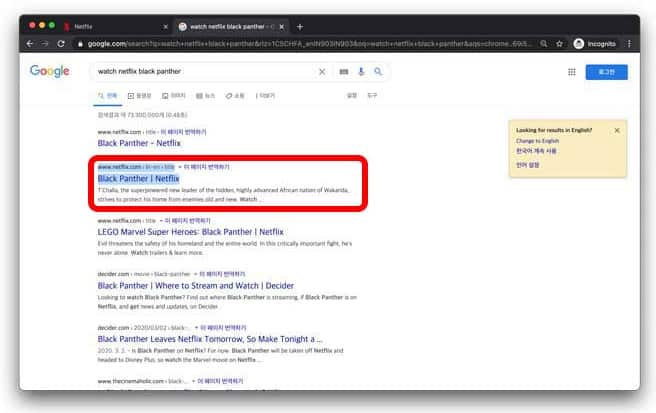Open the 'Black Panther | Netflix' result
656x413 pixels.
coord(138,179)
